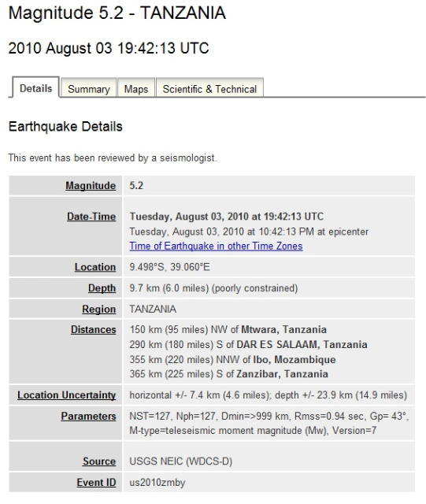Click the us2010zmby event ID text
Image resolution: width=426 pixels, height=504 pixels.
[x=157, y=482]
